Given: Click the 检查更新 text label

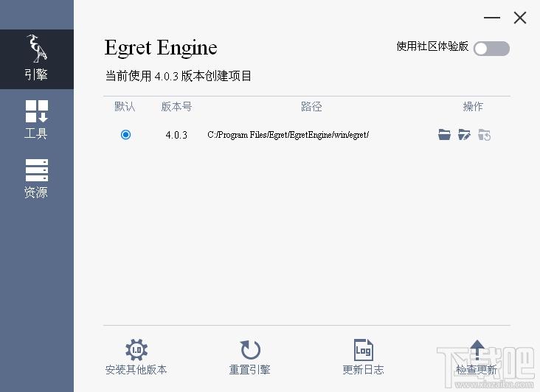Looking at the screenshot, I should point(477,370).
